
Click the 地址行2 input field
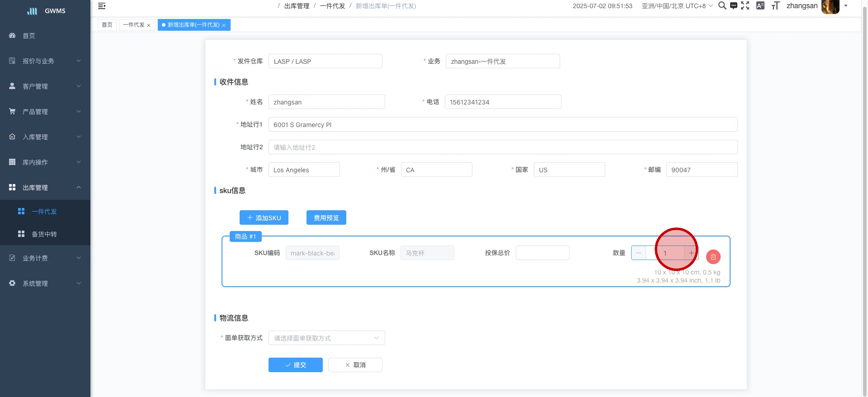pos(503,147)
